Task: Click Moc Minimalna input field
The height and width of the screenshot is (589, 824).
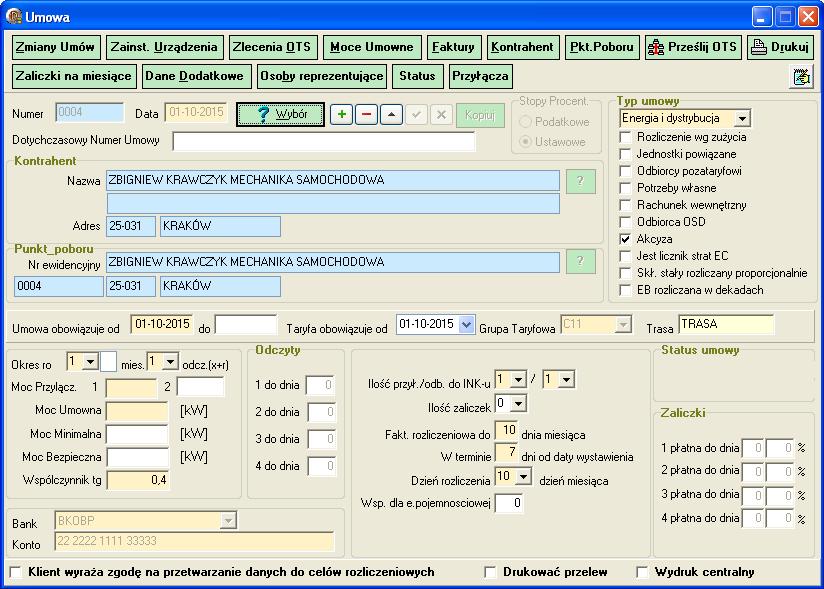Action: (x=137, y=434)
